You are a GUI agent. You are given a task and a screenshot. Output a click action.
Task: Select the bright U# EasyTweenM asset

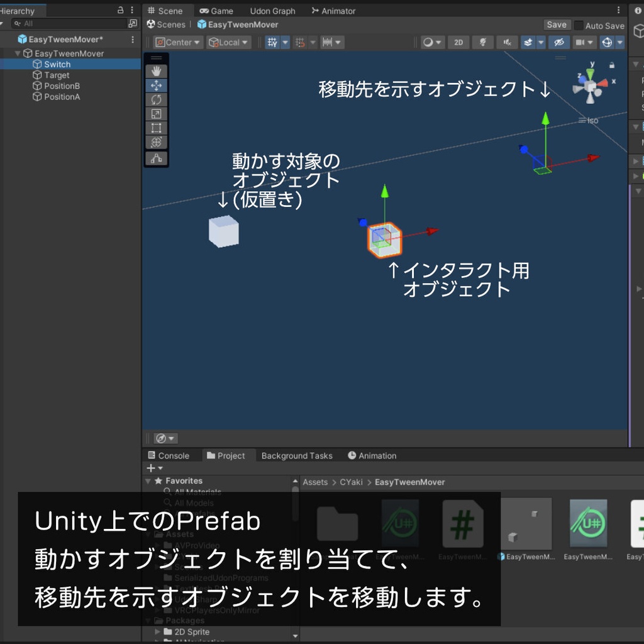click(588, 524)
